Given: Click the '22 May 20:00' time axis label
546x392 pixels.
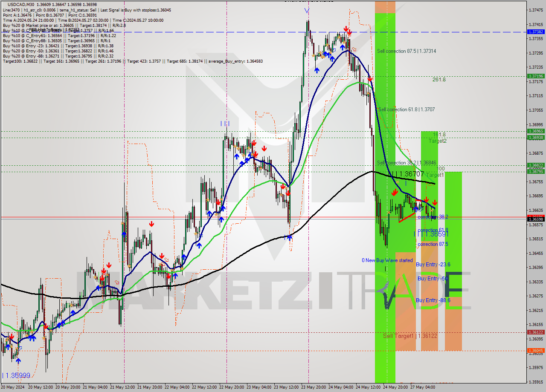Looking at the screenshot, I should pyautogui.click(x=231, y=387).
